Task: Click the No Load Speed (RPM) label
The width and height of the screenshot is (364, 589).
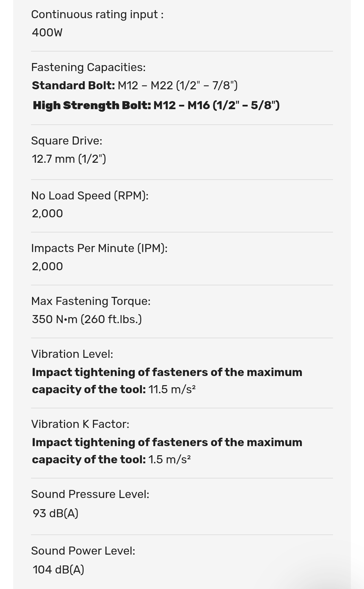Action: click(x=90, y=196)
